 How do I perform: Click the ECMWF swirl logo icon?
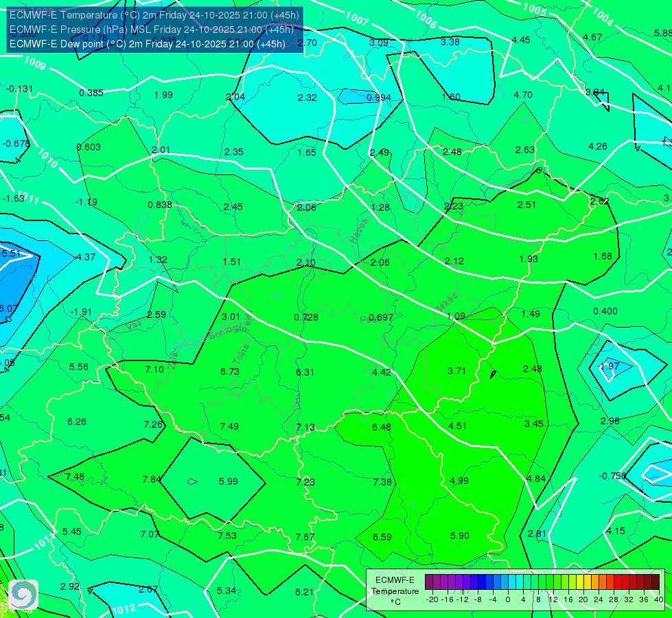tap(23, 595)
